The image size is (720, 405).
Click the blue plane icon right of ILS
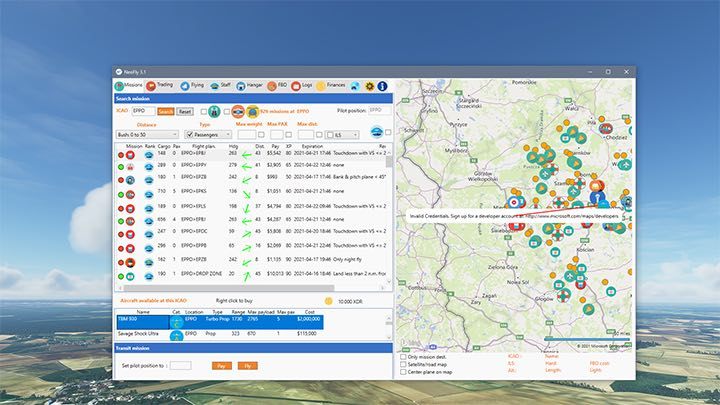(376, 132)
